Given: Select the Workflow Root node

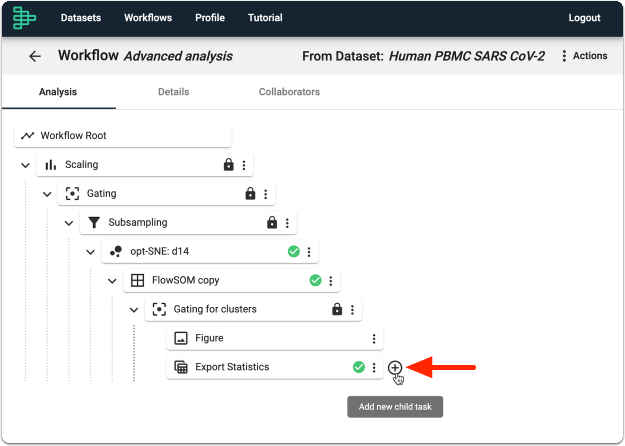Looking at the screenshot, I should coord(123,136).
